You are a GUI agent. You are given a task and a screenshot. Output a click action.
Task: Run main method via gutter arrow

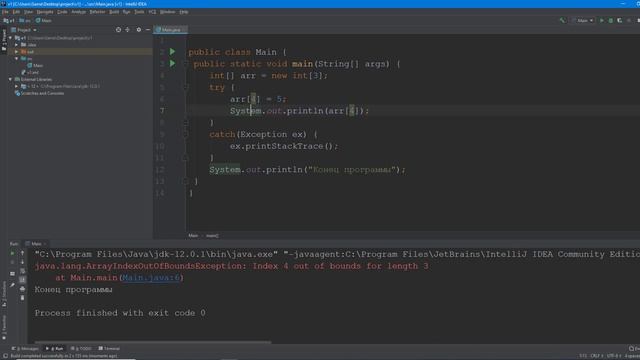click(173, 64)
